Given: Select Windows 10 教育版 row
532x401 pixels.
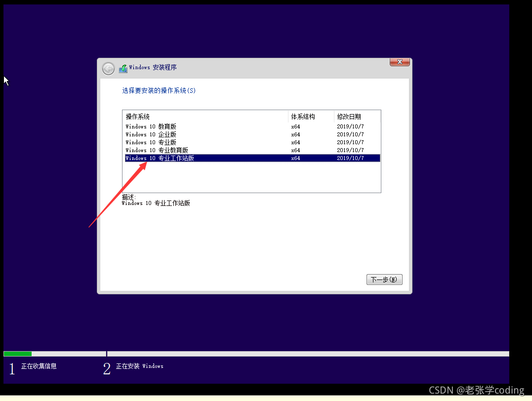Looking at the screenshot, I should click(x=252, y=126).
